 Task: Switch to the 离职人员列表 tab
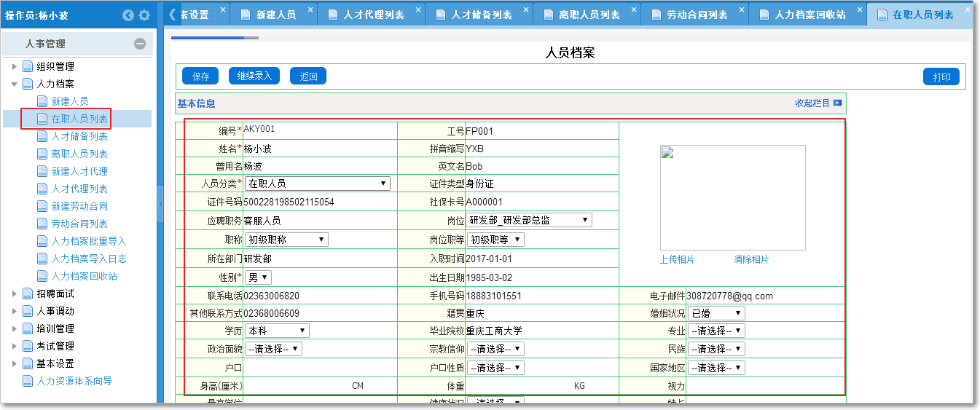[589, 15]
